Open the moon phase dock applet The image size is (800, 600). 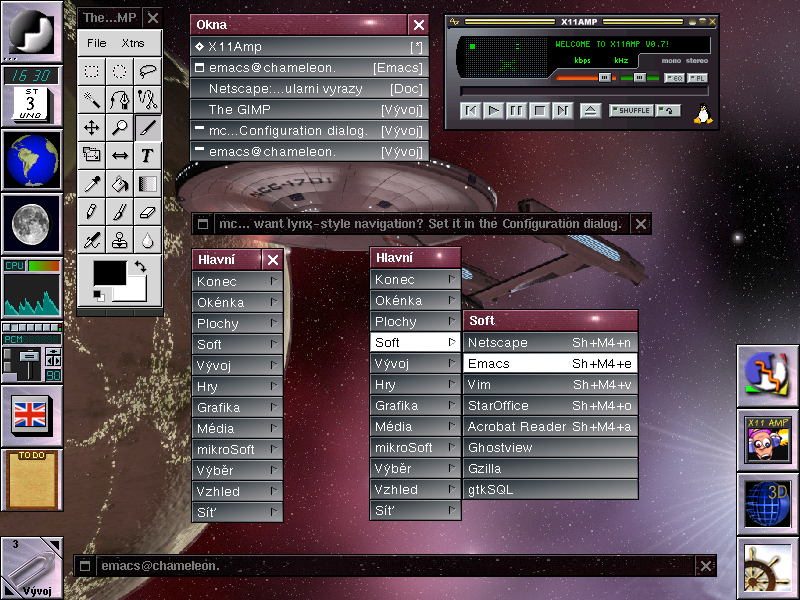[x=32, y=224]
